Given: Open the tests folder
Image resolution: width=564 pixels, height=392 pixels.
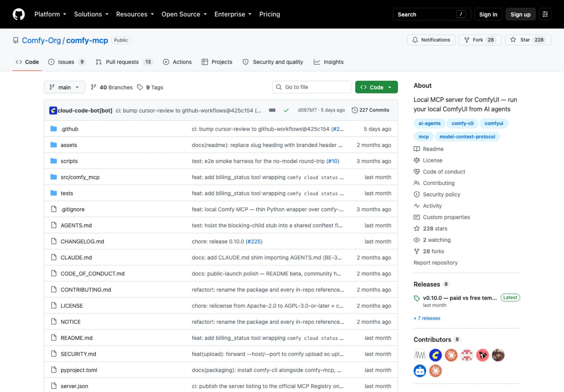Looking at the screenshot, I should 67,193.
